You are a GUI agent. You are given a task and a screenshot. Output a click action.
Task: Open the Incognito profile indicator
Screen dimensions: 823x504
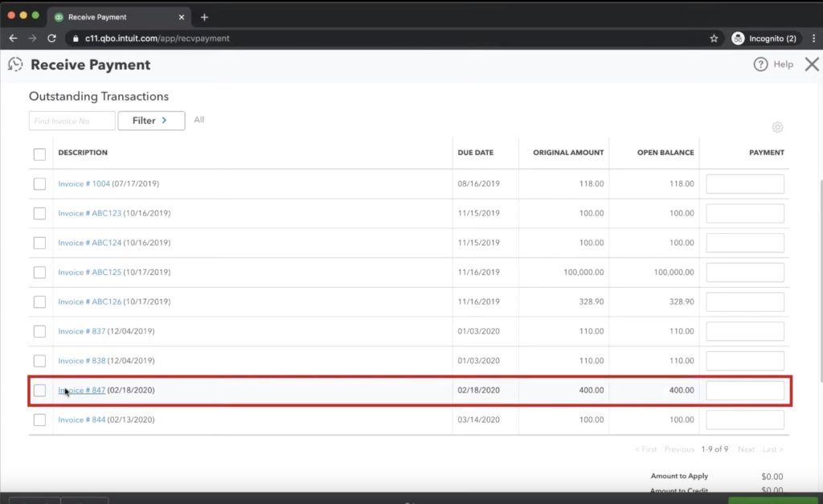point(765,39)
